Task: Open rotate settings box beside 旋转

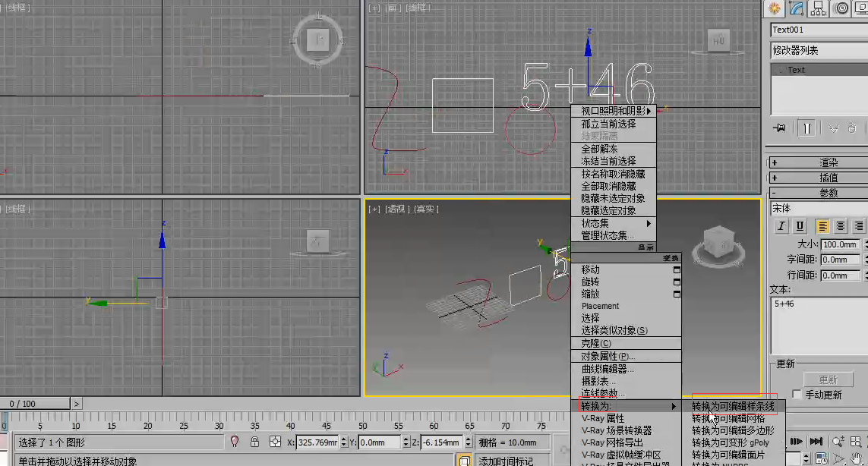Action: tap(677, 282)
